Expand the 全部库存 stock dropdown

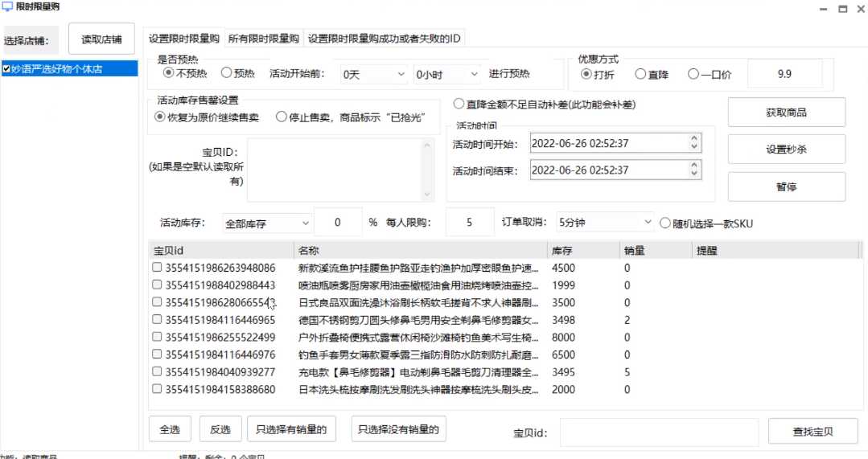tap(267, 223)
